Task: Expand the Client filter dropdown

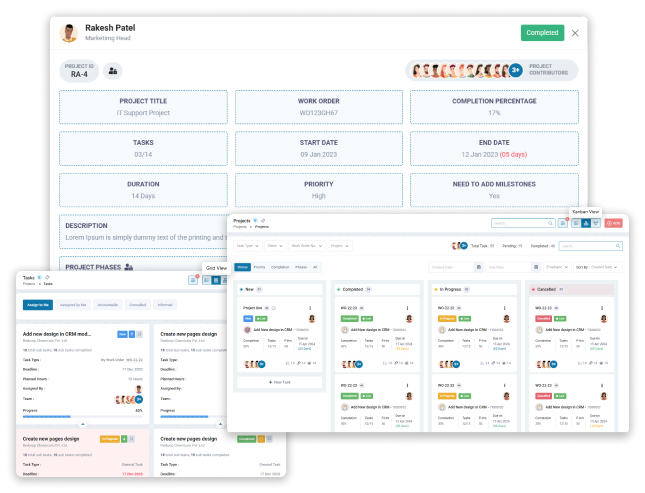Action: click(274, 245)
